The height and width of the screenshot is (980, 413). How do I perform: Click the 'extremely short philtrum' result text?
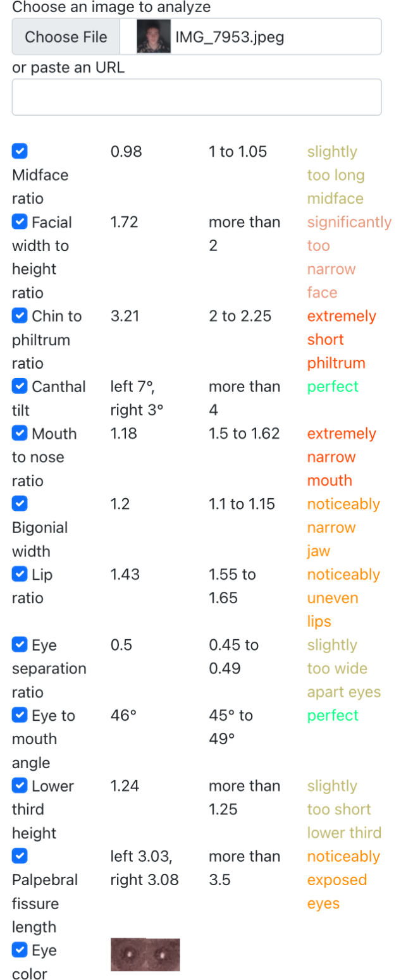click(x=342, y=340)
